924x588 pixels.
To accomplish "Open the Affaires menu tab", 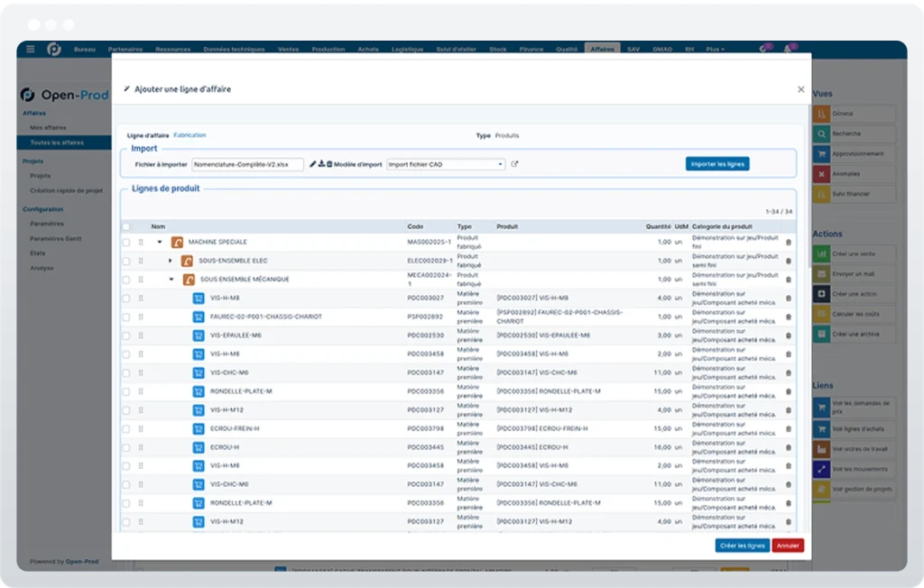I will [x=602, y=49].
